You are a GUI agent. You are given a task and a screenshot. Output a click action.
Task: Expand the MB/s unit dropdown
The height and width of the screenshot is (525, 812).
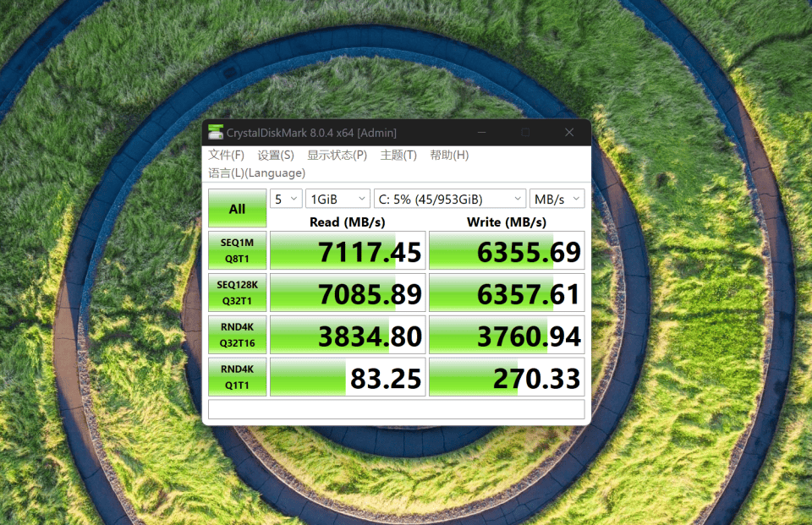coord(557,199)
